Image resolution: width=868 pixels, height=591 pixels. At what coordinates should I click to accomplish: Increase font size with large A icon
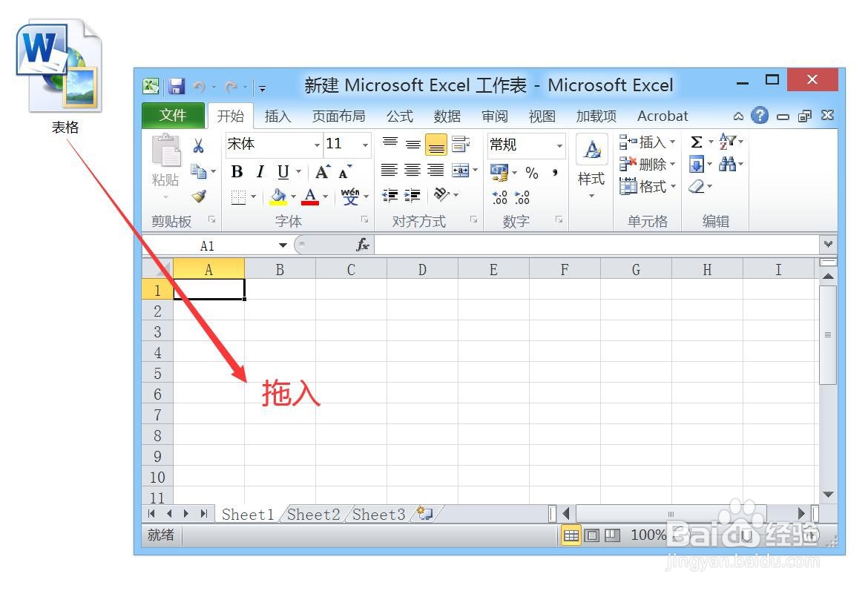coord(323,171)
